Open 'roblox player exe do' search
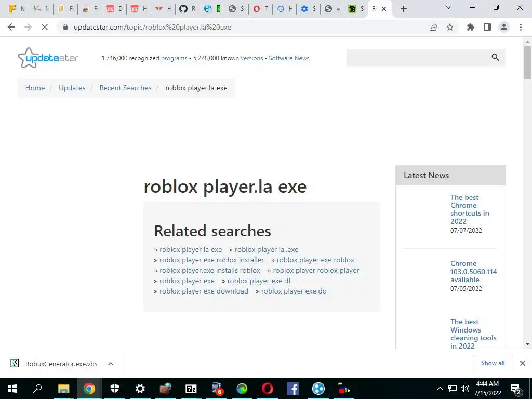The width and height of the screenshot is (532, 399). pyautogui.click(x=294, y=291)
